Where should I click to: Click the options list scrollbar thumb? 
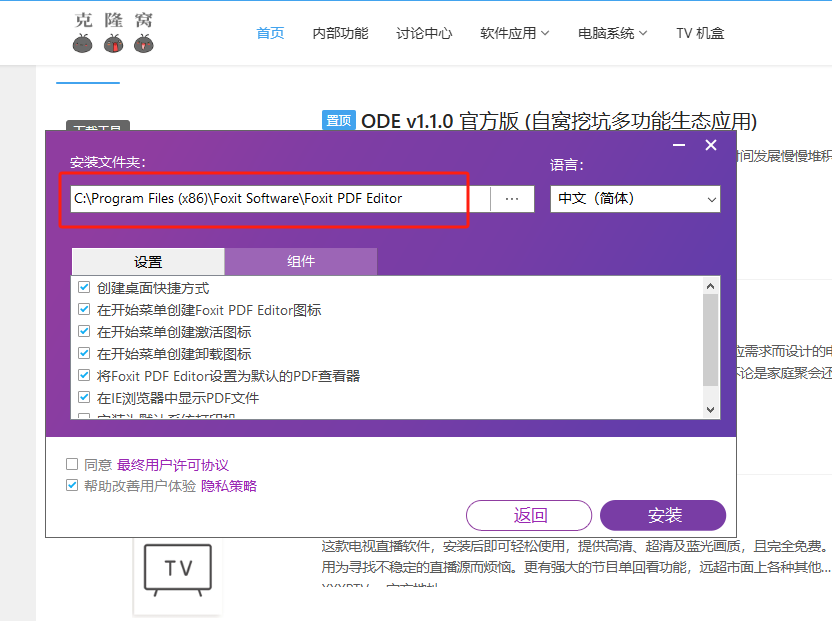(x=710, y=340)
